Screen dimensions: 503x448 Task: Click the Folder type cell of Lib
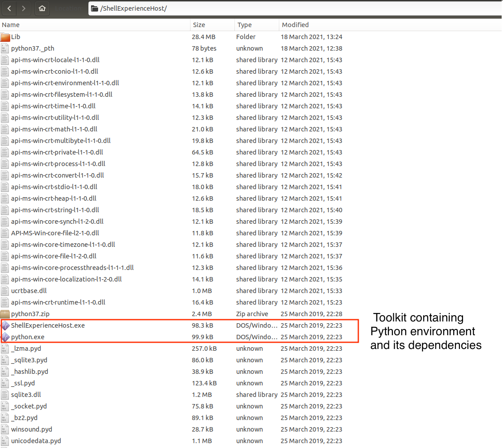tap(246, 37)
